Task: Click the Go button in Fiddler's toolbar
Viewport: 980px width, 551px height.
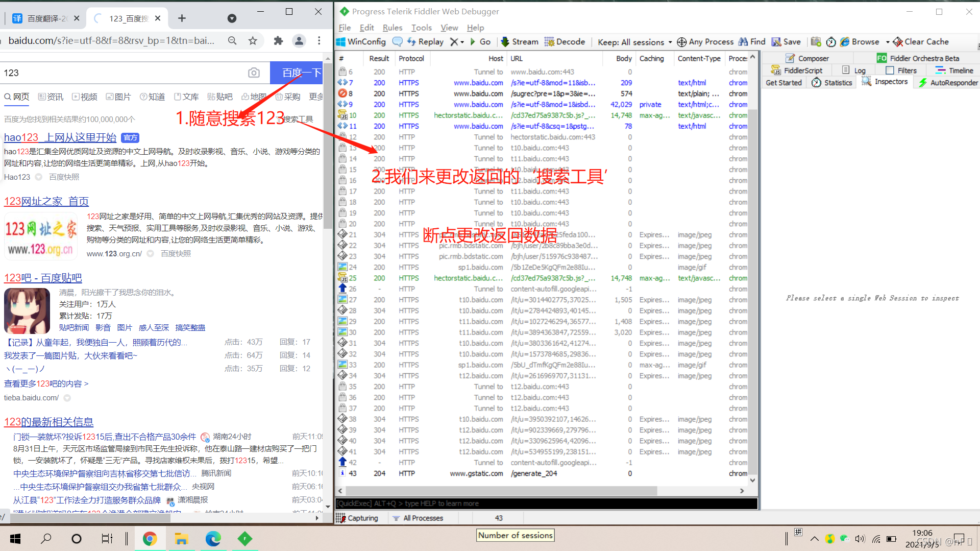Action: tap(480, 42)
